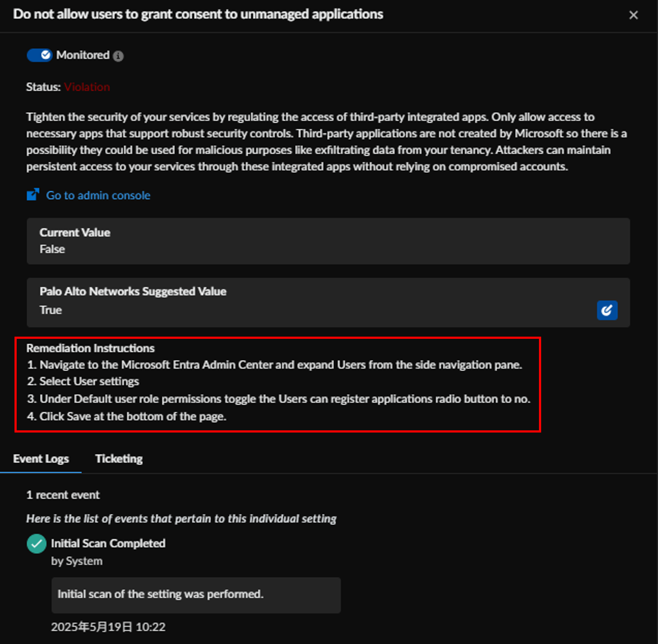Click the red Violation status text

[87, 87]
